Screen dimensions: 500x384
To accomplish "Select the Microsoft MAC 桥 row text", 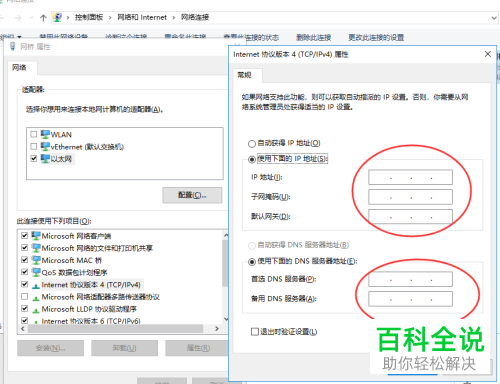I will click(72, 260).
